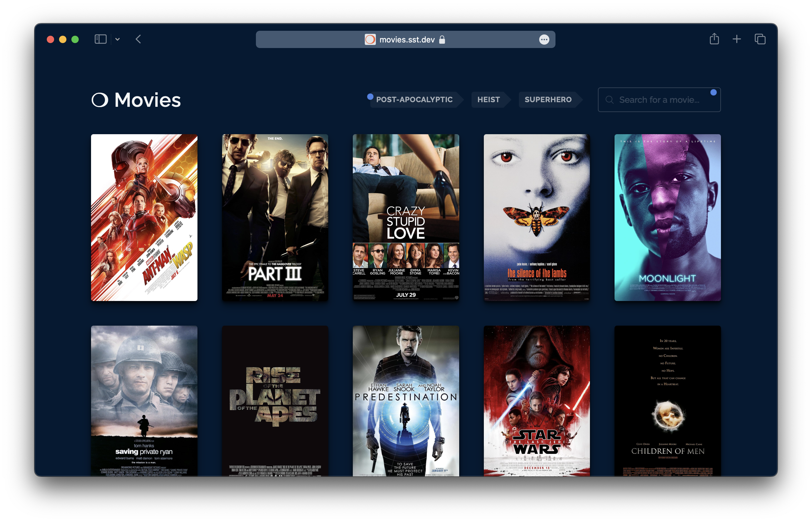Click the magnifying glass search icon

(610, 99)
